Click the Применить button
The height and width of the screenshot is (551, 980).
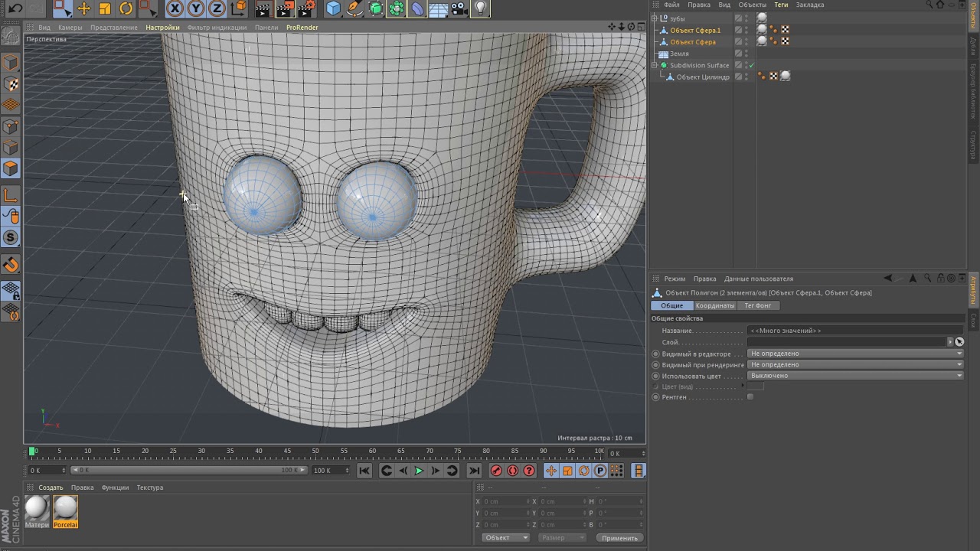tap(619, 538)
